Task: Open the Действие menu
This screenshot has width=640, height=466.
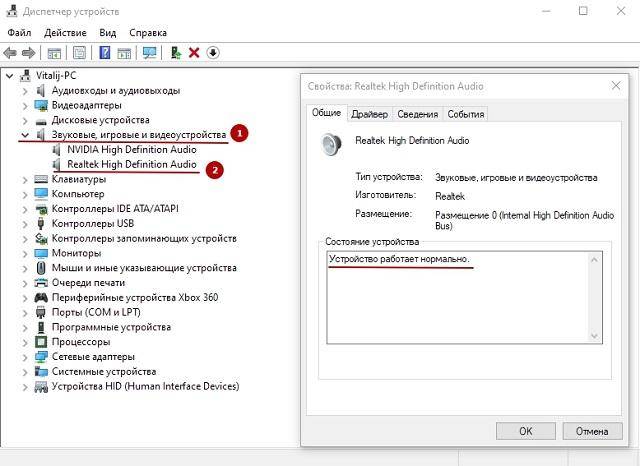Action: (x=65, y=33)
